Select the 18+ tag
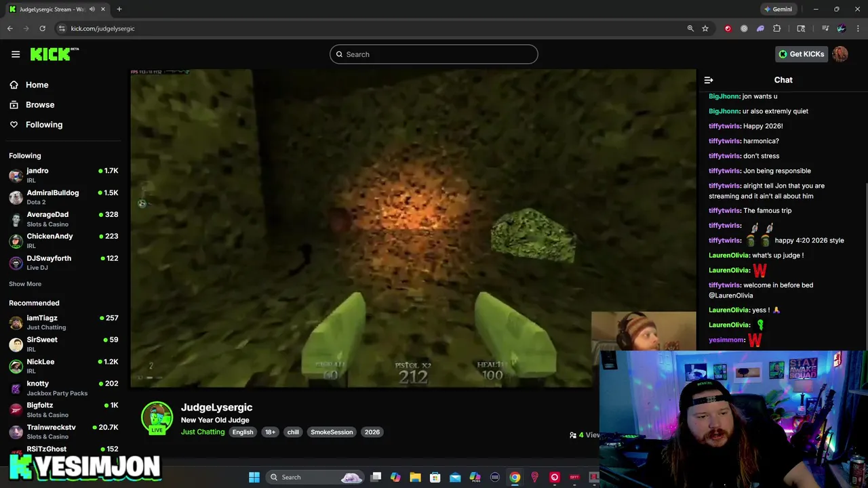Viewport: 868px width, 488px height. (x=270, y=432)
